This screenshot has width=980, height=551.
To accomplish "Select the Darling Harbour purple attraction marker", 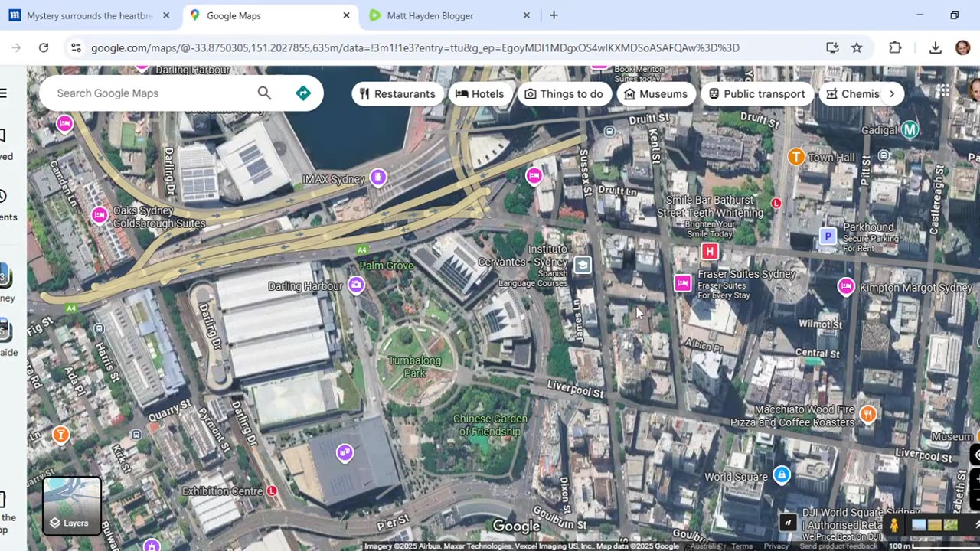I will pyautogui.click(x=356, y=285).
